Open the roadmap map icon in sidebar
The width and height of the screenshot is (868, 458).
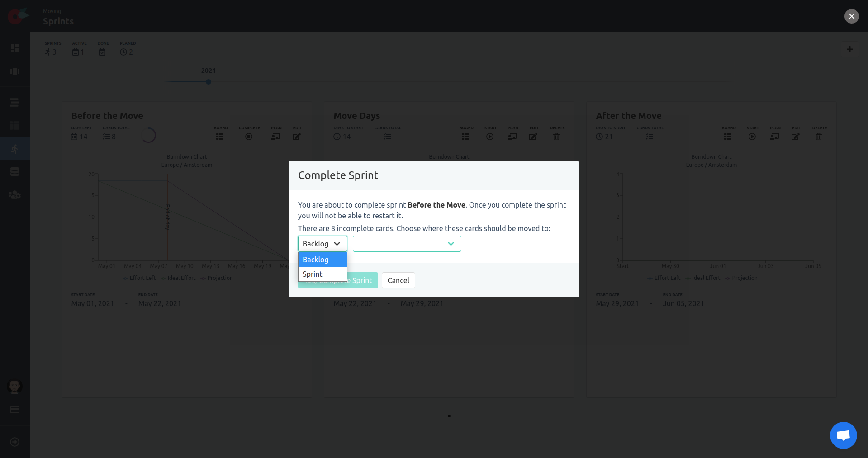(x=15, y=71)
